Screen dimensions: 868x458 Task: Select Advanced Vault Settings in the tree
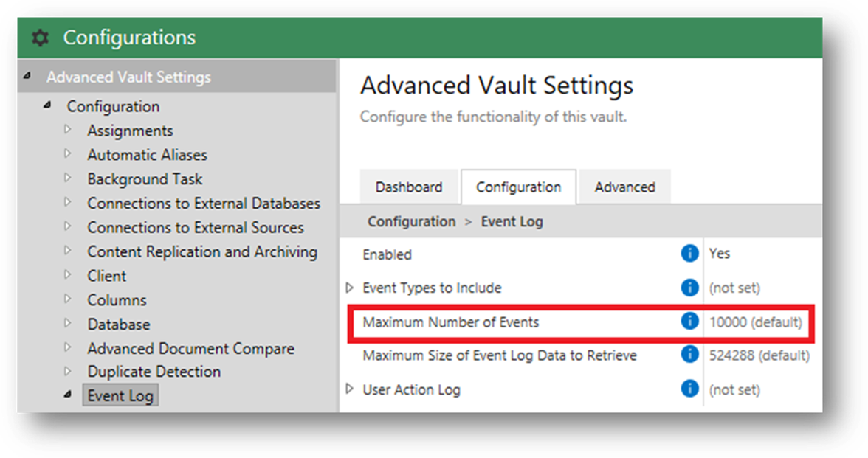(128, 77)
